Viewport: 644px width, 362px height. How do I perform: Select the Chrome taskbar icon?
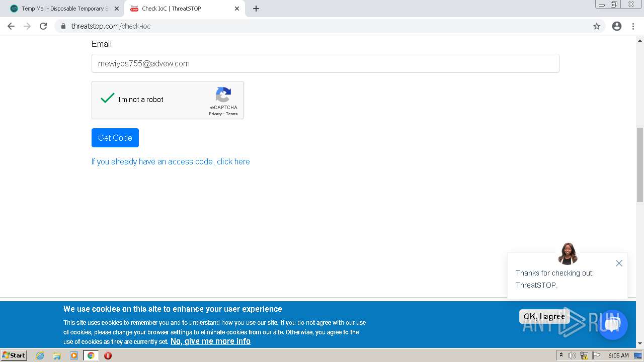pyautogui.click(x=91, y=355)
